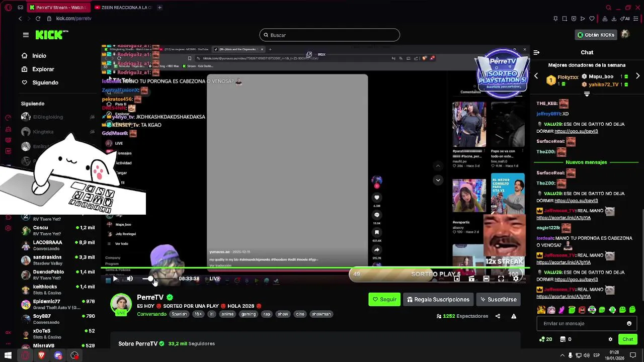The width and height of the screenshot is (644, 362).
Task: Select the anime tag
Action: pyautogui.click(x=227, y=314)
